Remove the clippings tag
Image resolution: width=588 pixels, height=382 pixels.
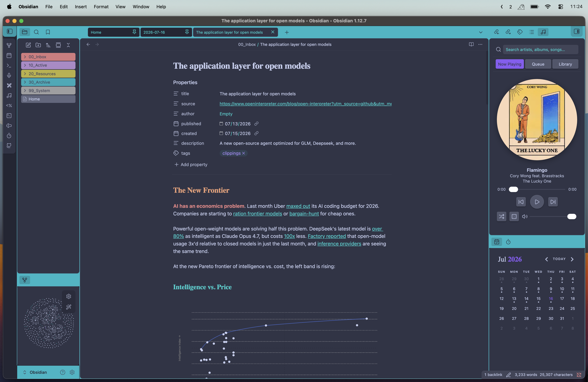tap(243, 153)
